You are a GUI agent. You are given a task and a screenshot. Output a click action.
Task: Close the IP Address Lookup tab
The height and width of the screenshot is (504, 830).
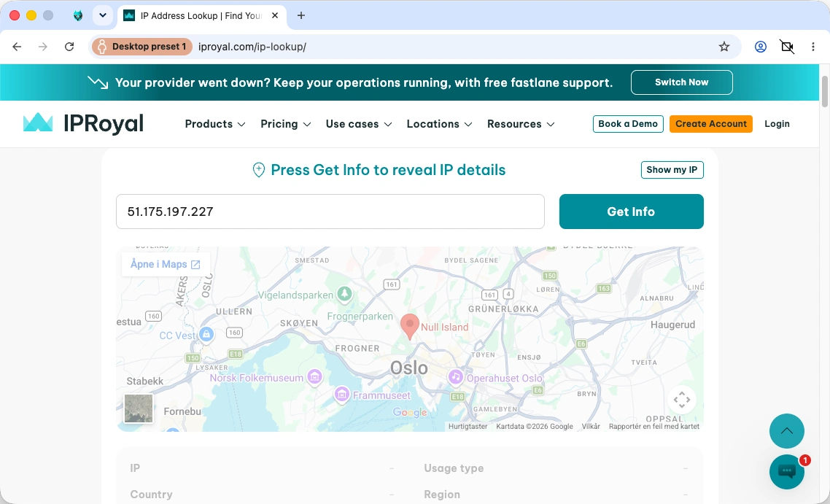pos(275,15)
